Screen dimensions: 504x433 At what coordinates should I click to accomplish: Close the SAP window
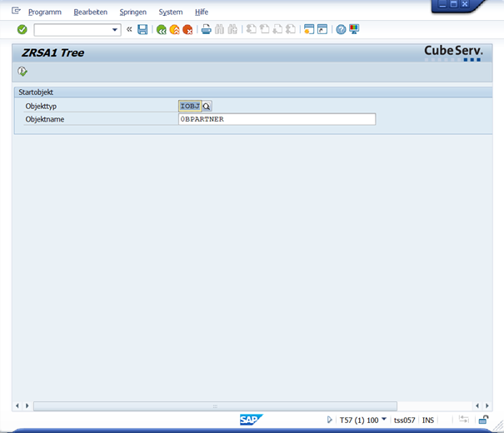465,4
